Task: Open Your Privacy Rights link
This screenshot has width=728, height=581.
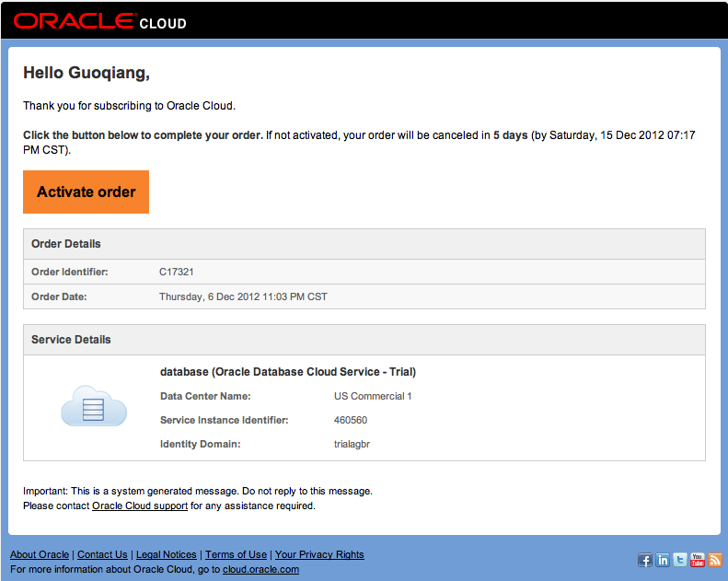Action: [x=319, y=554]
